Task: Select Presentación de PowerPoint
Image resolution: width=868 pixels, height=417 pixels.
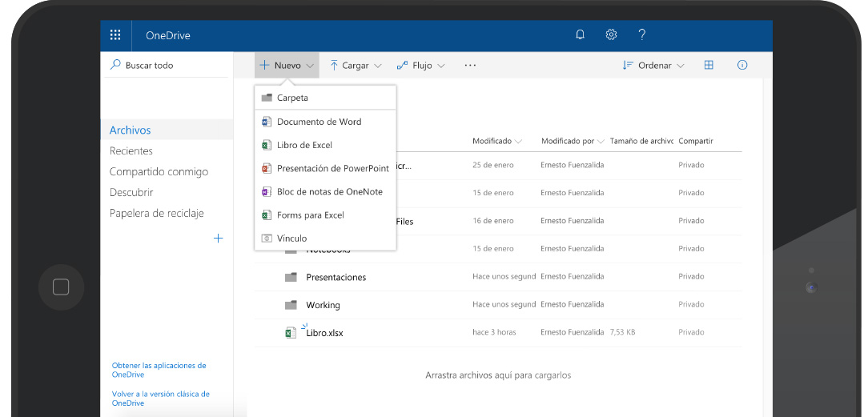Action: click(325, 168)
